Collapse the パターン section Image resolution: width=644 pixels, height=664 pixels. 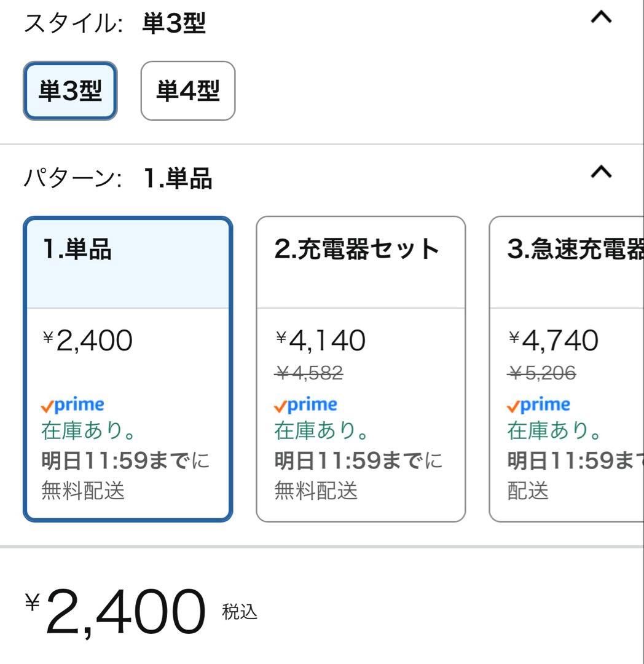point(600,172)
